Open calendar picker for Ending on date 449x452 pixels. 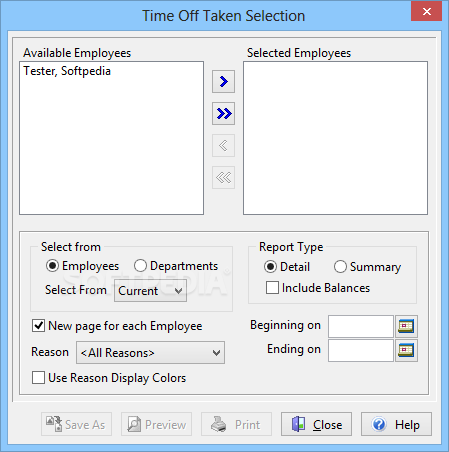[x=406, y=350]
